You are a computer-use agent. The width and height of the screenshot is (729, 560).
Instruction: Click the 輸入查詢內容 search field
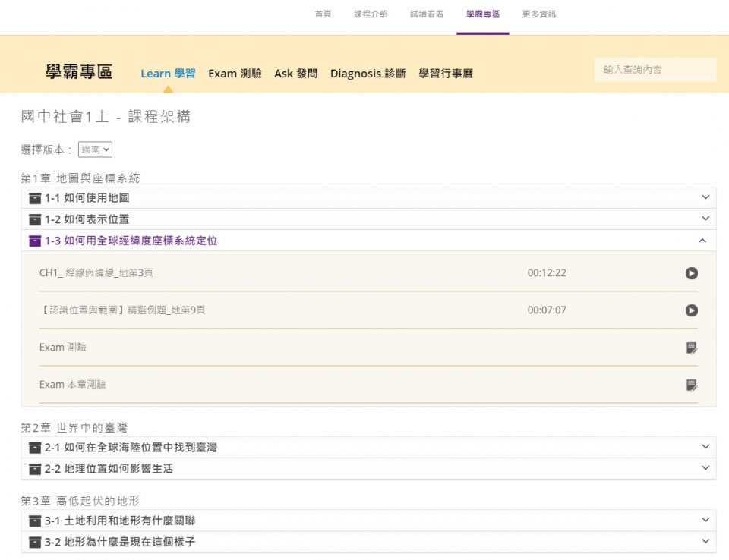pyautogui.click(x=655, y=70)
